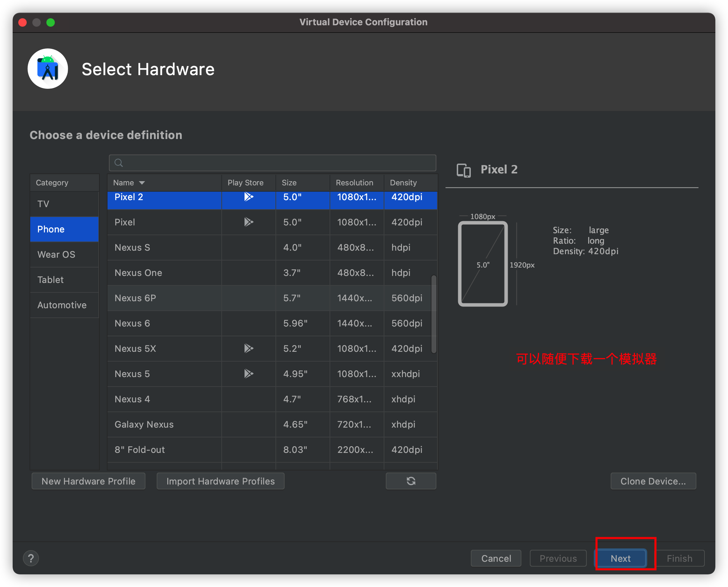Viewport: 728px width, 587px height.
Task: Click the Clone Device button
Action: coord(653,481)
